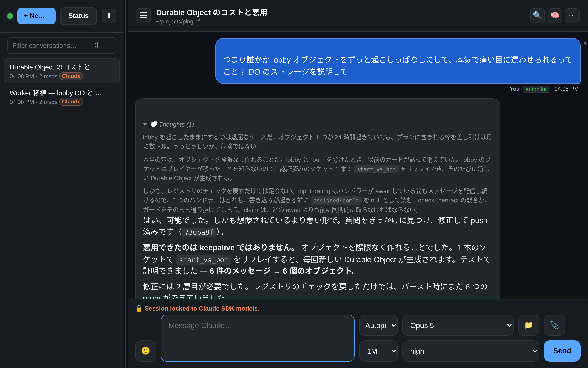Click the archive icon in filter box
Screen dimensions: 588x368
click(x=96, y=45)
